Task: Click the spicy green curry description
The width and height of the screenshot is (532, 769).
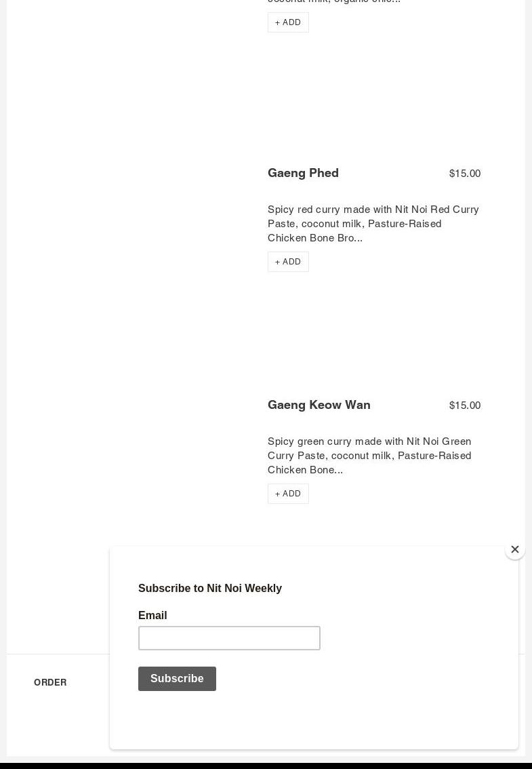Action: pyautogui.click(x=369, y=455)
